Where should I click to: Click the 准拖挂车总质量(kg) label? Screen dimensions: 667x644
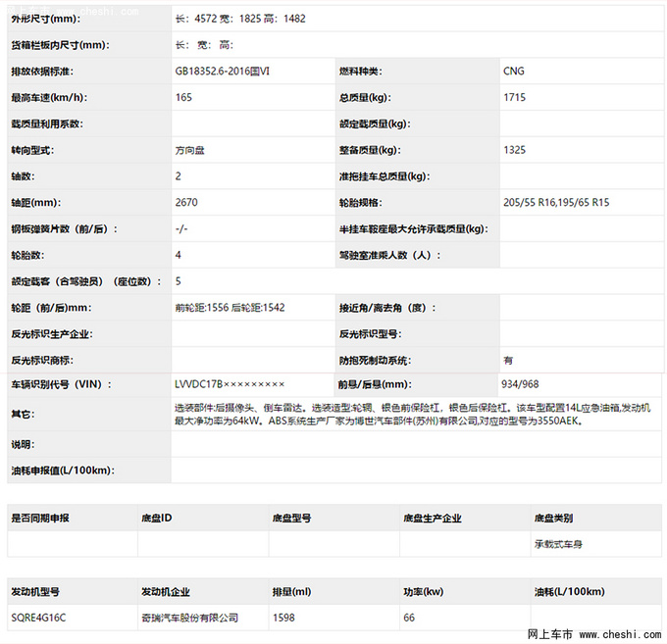coord(385,176)
